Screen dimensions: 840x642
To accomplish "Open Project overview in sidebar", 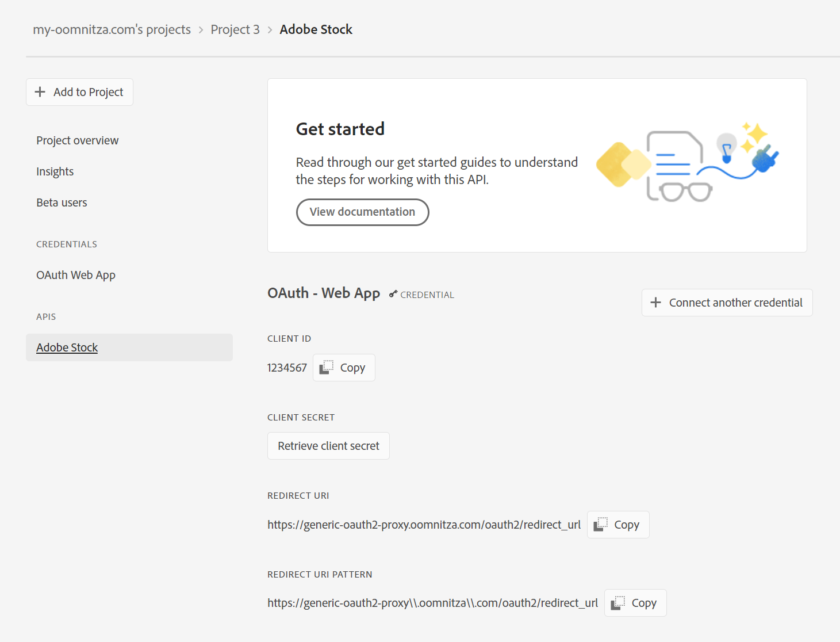I will pos(77,140).
